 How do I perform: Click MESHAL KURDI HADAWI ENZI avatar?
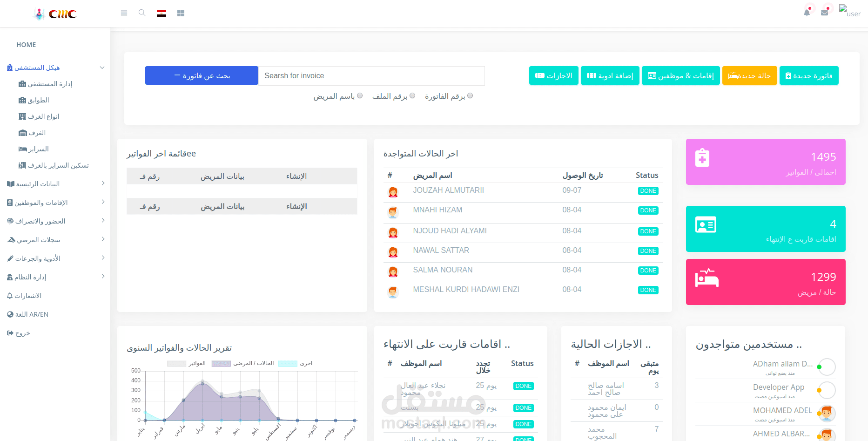393,292
